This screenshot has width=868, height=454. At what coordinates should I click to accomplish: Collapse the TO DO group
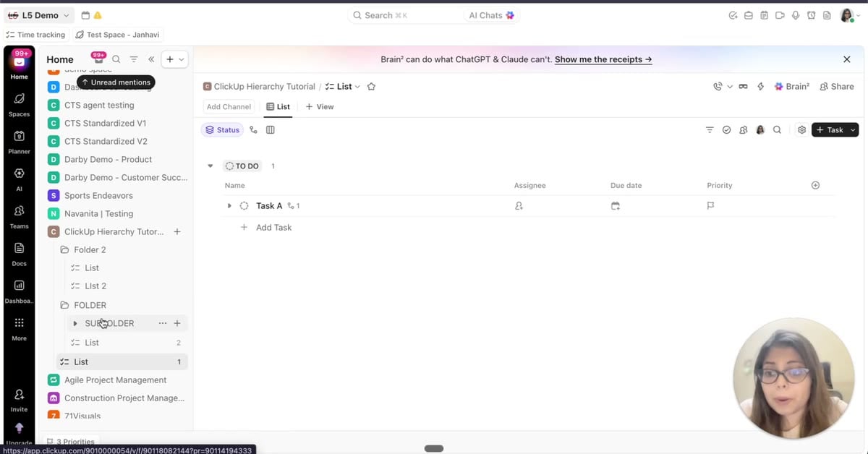(x=210, y=166)
